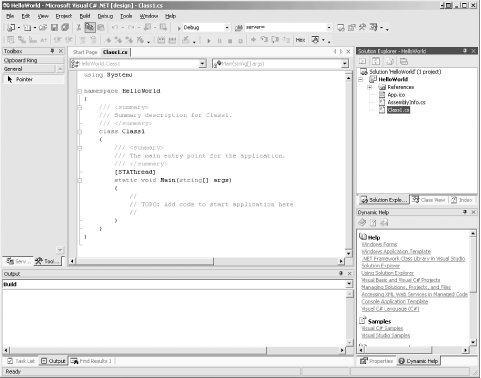Click the Stop Debugging square icon

click(x=230, y=41)
